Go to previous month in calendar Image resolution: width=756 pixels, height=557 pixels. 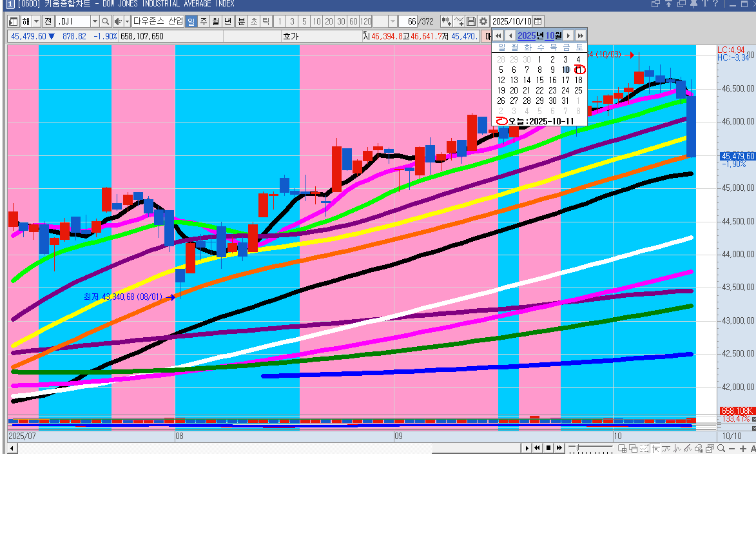510,35
